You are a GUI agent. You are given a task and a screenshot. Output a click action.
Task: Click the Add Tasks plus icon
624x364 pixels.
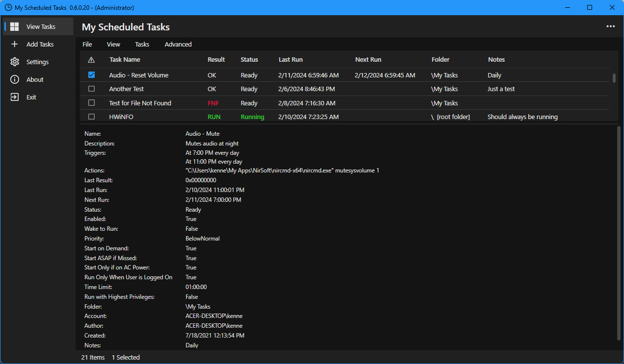(15, 44)
